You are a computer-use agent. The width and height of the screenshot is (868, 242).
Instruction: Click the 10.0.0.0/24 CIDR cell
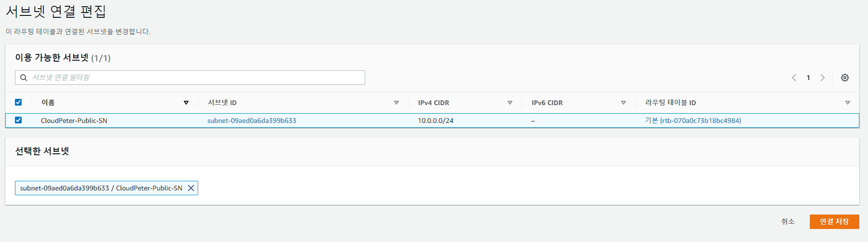(x=435, y=121)
